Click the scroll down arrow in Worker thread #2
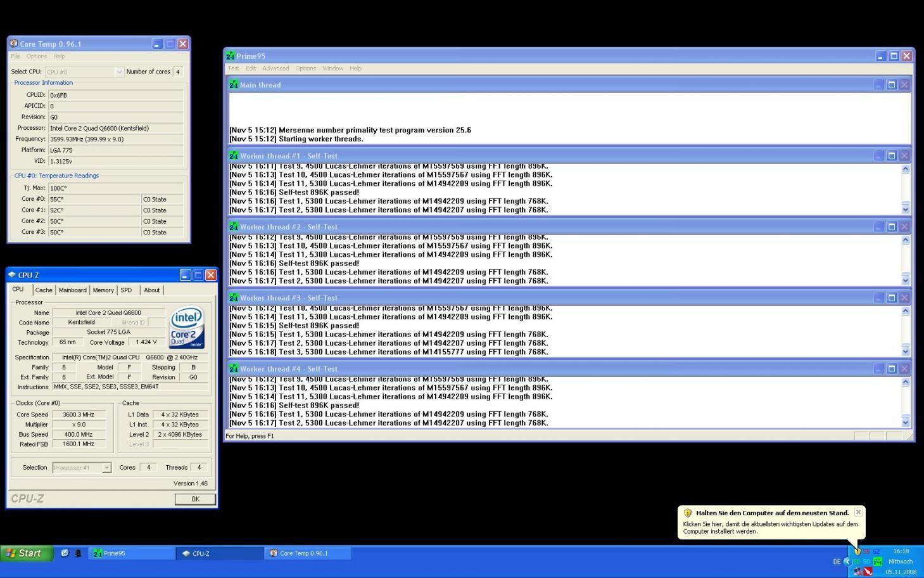Viewport: 924px width, 578px height. click(905, 280)
